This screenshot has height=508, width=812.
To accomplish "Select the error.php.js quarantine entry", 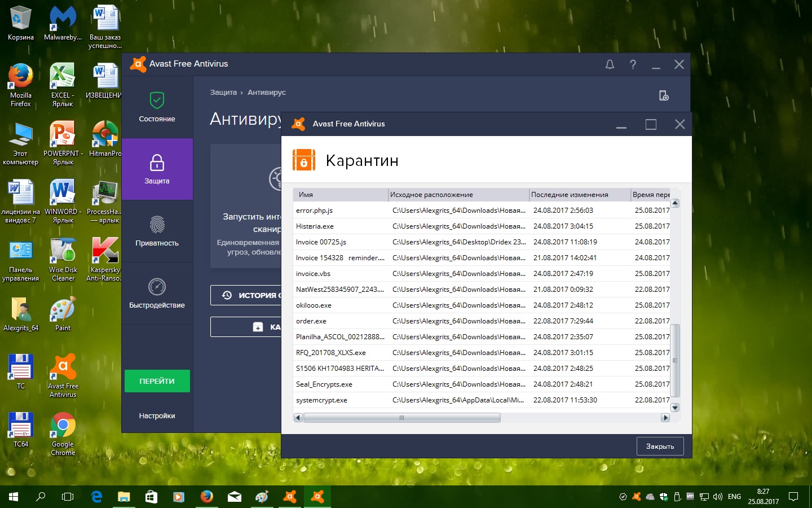I will (482, 211).
